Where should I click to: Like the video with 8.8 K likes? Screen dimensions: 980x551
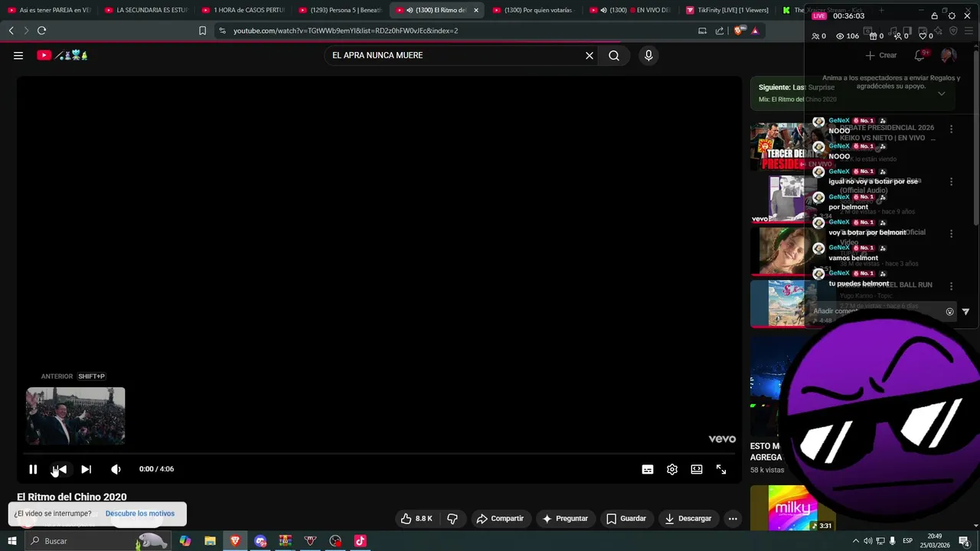pos(416,518)
